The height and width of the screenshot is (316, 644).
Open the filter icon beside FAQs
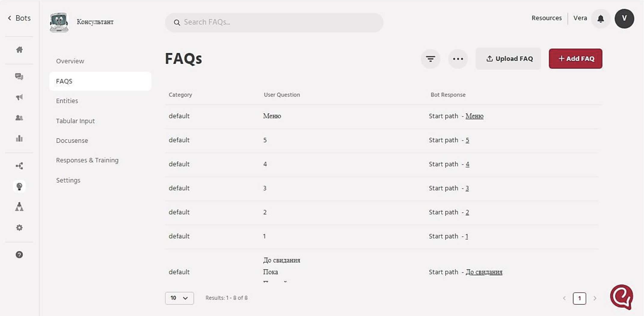pos(430,59)
